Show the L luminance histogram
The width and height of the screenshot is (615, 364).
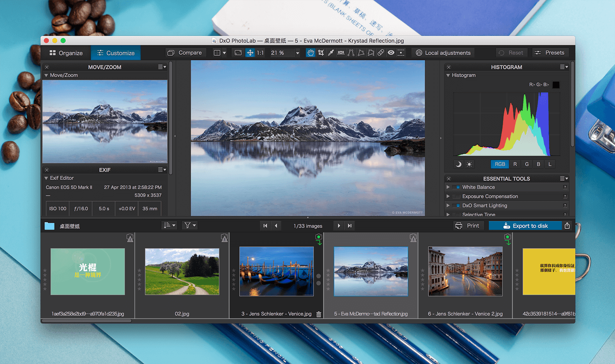550,164
